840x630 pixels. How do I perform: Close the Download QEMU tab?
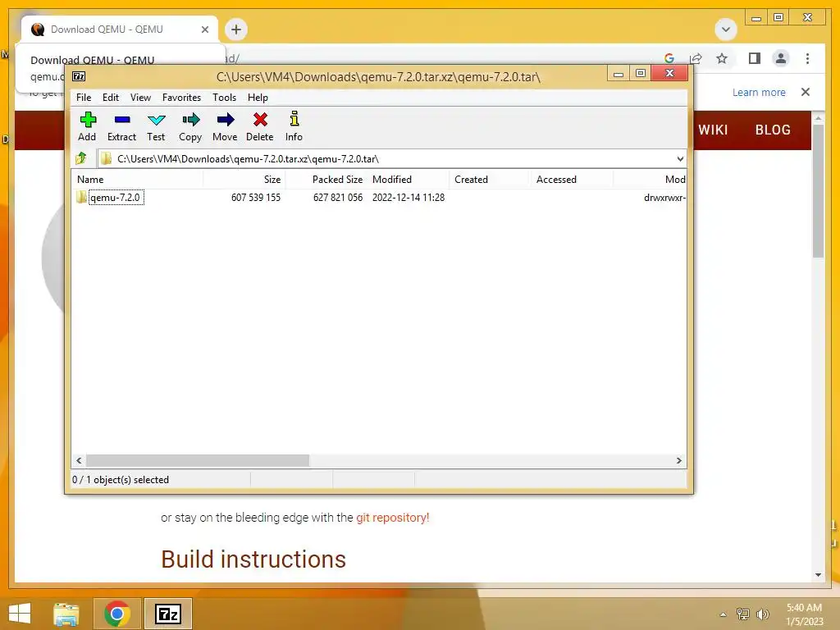[205, 30]
